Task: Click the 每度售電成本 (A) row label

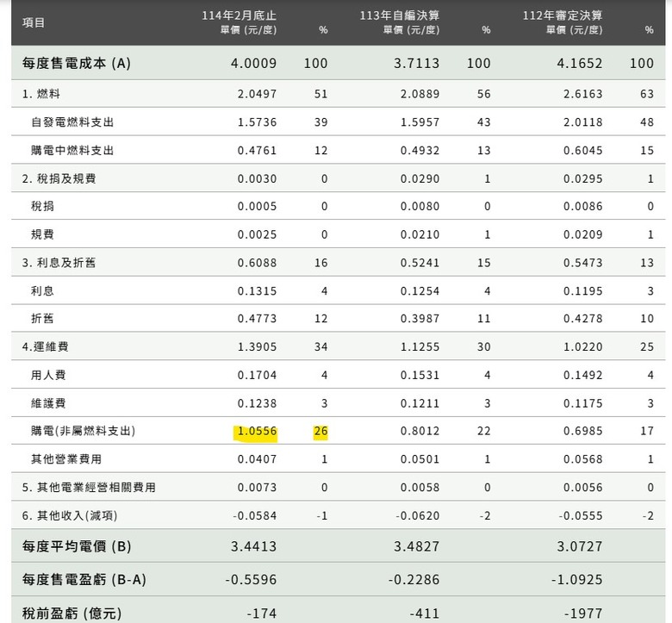Action: 77,63
